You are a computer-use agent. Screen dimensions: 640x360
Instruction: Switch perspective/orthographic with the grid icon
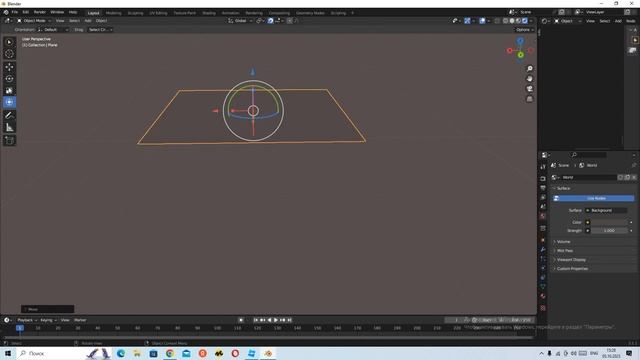[529, 99]
